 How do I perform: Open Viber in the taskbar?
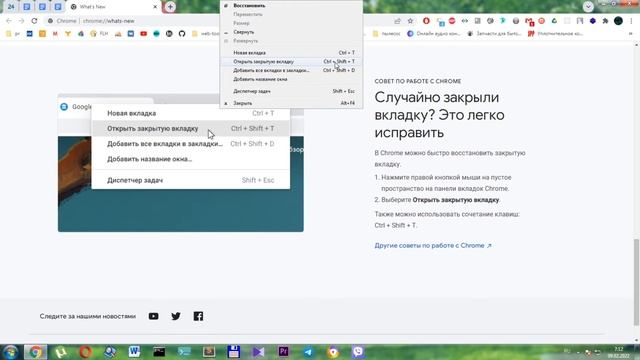358,352
